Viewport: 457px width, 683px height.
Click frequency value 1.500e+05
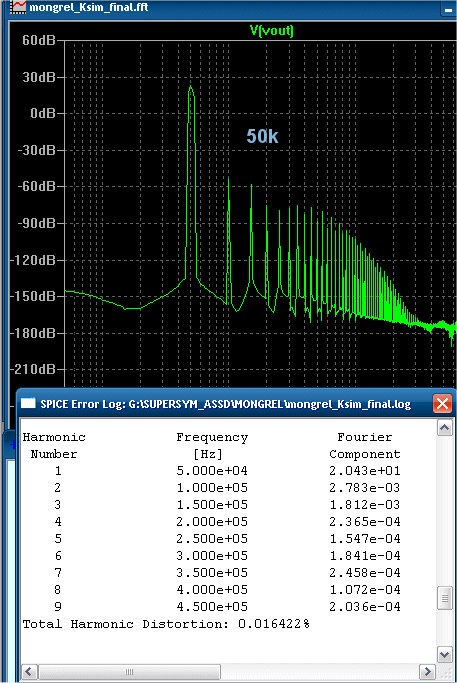click(x=212, y=505)
